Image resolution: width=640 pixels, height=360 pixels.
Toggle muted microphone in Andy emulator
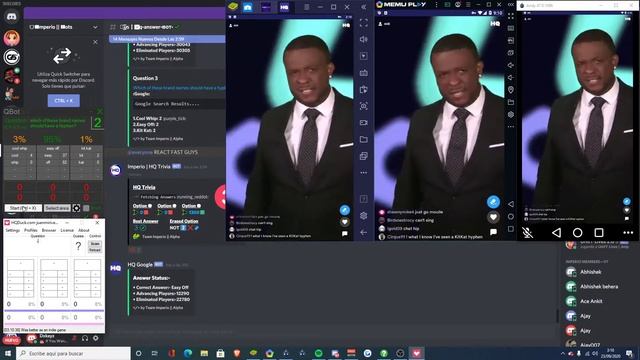(527, 232)
